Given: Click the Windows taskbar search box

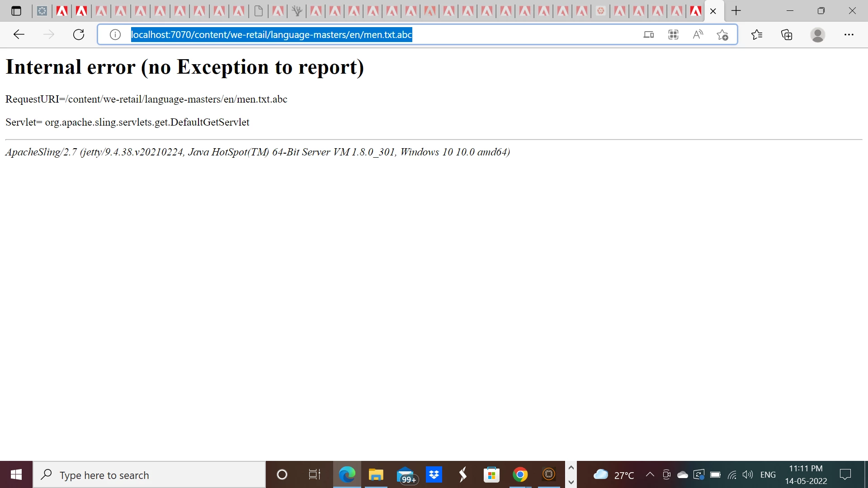Looking at the screenshot, I should (x=149, y=475).
